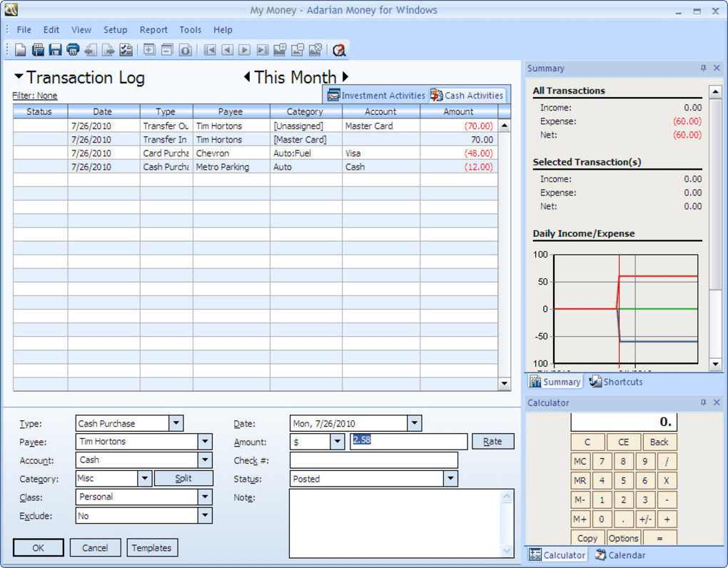The height and width of the screenshot is (568, 728).
Task: Click in the Check # input field
Action: pos(373,460)
